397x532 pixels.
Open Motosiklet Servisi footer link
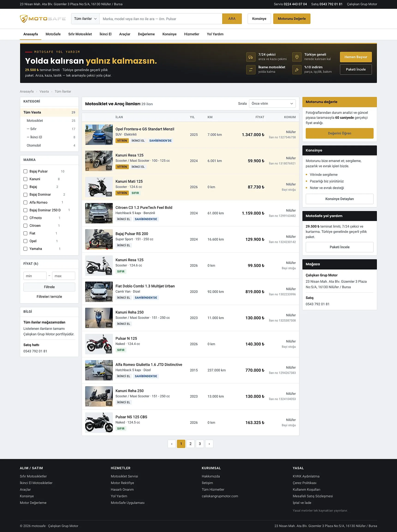(124, 476)
